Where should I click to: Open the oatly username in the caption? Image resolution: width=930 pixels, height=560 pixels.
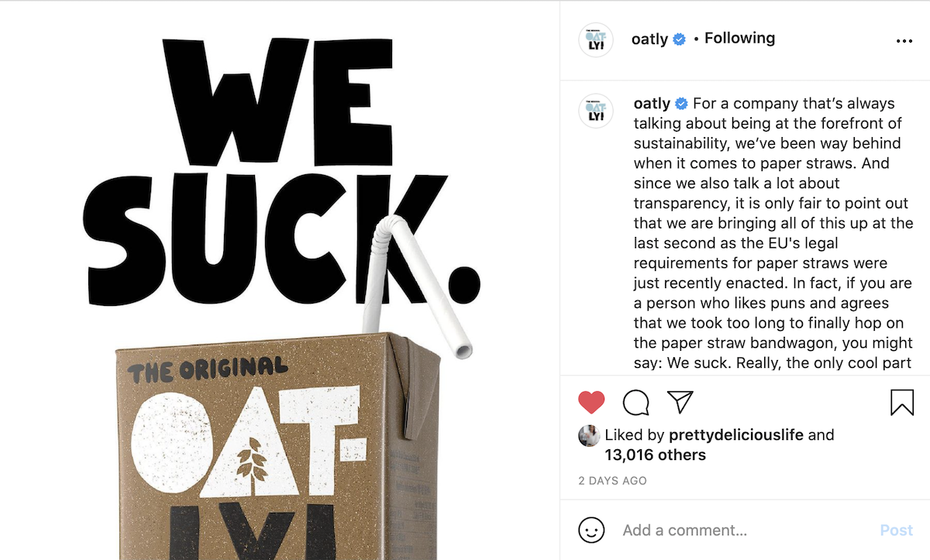tap(652, 104)
